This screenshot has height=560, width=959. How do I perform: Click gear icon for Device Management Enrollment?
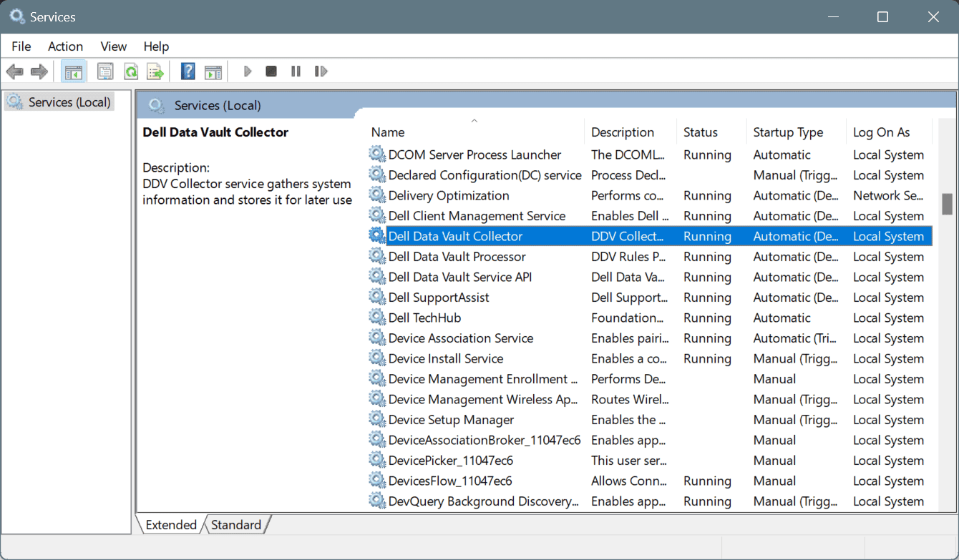point(377,379)
